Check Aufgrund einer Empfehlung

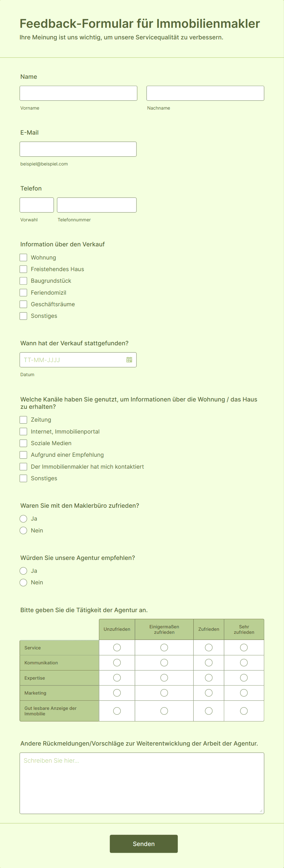23,455
